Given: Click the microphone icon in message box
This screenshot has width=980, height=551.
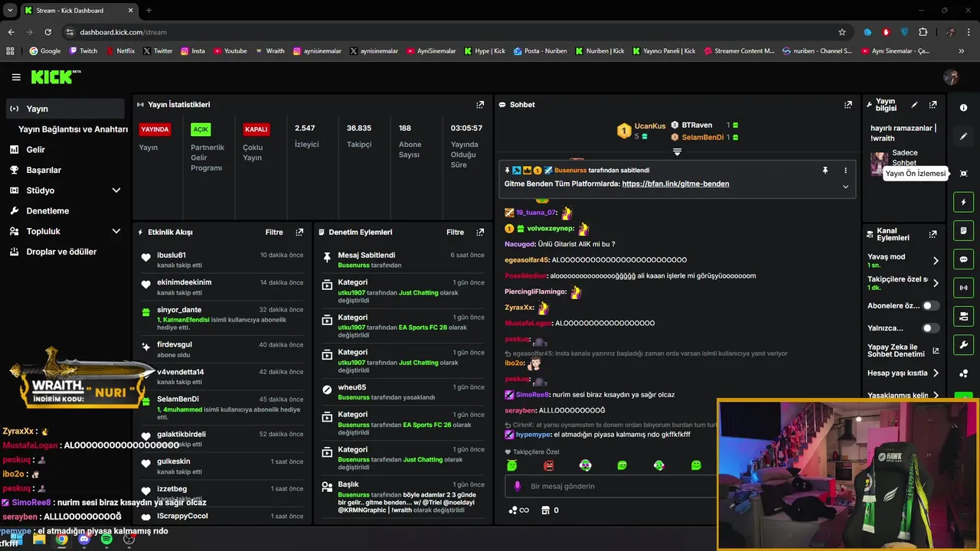Looking at the screenshot, I should [x=518, y=486].
